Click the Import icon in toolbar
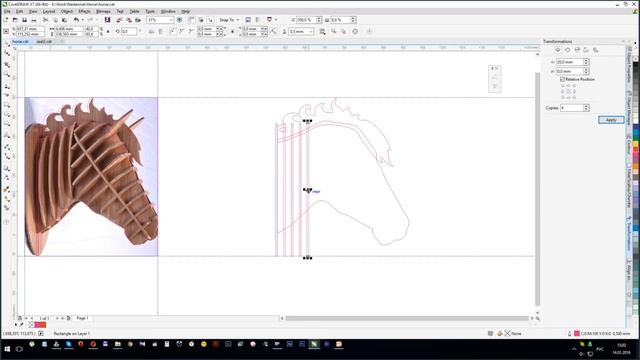 click(x=119, y=20)
